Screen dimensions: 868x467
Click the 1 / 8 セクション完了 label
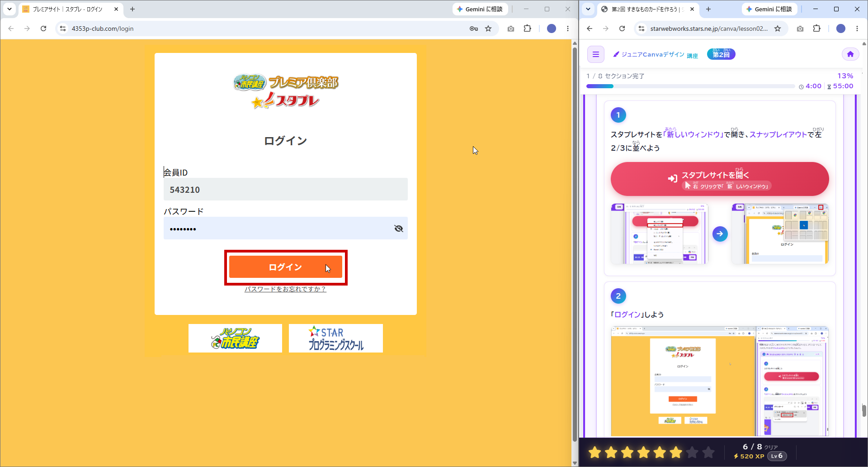tap(615, 76)
